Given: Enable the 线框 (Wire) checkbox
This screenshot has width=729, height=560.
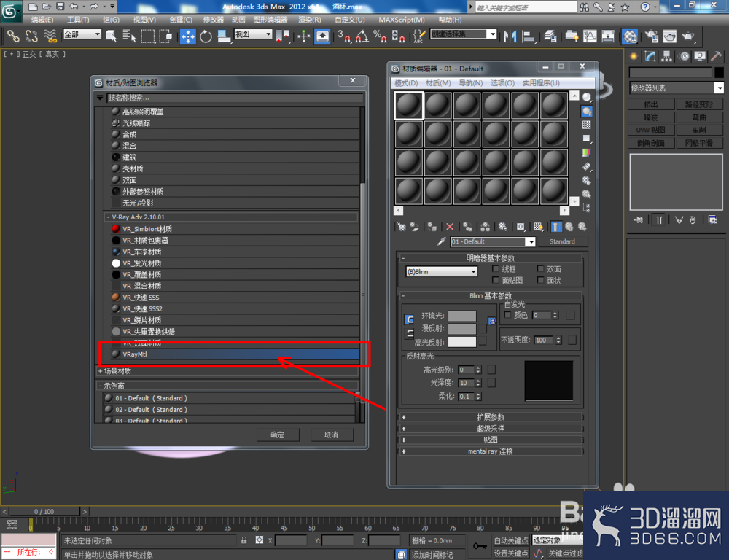Looking at the screenshot, I should [496, 269].
